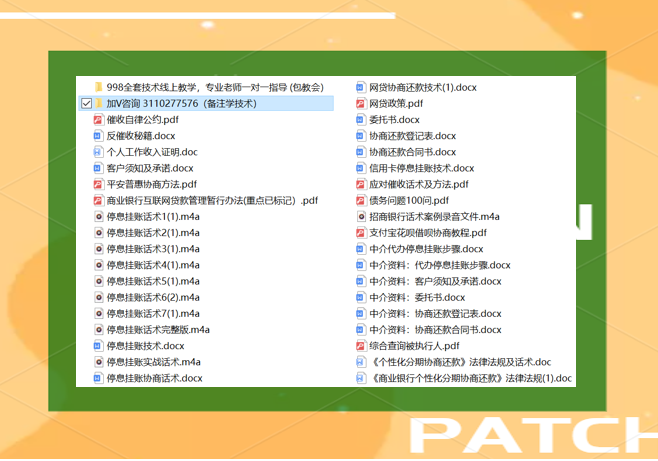658x461 pixels.
Task: Click the Word icon next to 反催收秘籍.docx
Action: coord(98,136)
